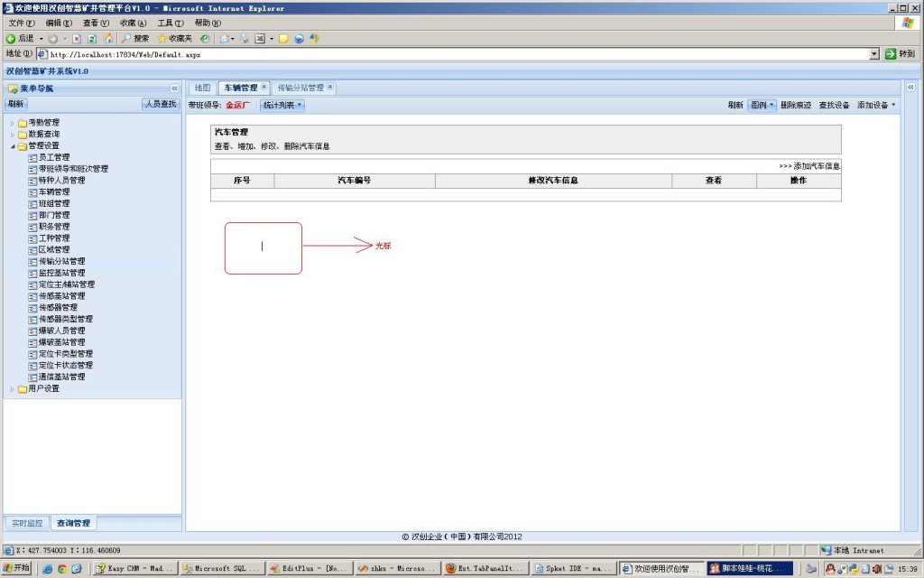Open the 编辑(E) menu

59,23
